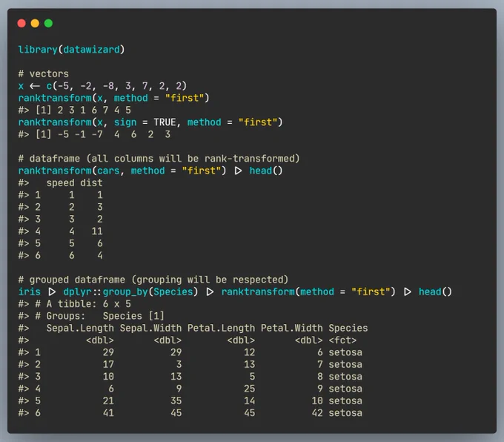Click the 'Sepal.Width' column header

(x=150, y=328)
